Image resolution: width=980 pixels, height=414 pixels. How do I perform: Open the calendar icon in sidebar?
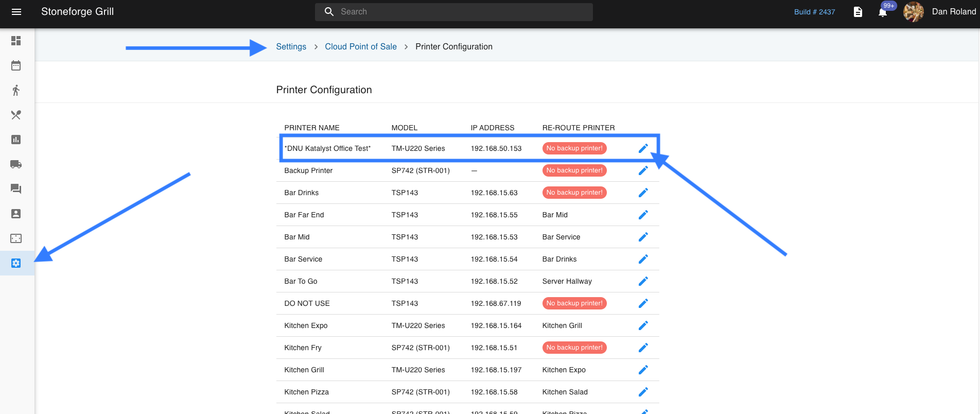[x=16, y=65]
